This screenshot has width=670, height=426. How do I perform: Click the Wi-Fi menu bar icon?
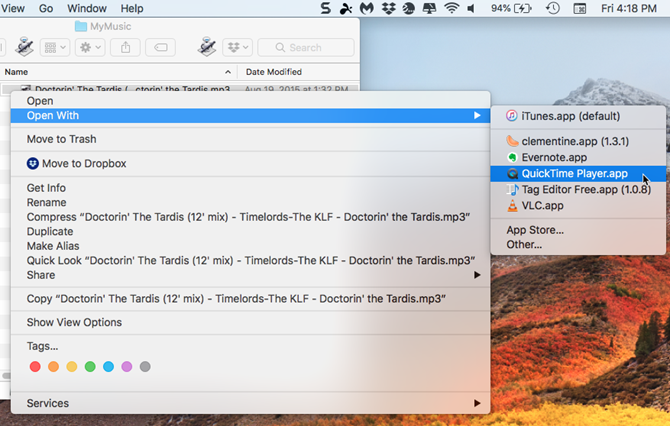[452, 8]
